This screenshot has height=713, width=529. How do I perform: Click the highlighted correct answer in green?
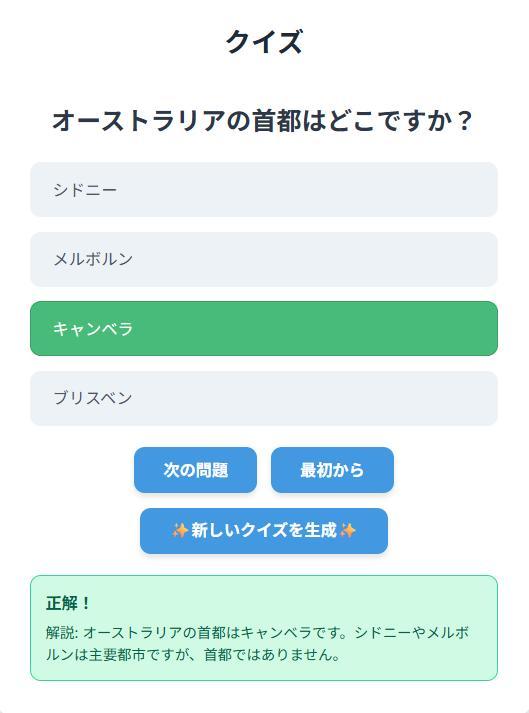[264, 328]
